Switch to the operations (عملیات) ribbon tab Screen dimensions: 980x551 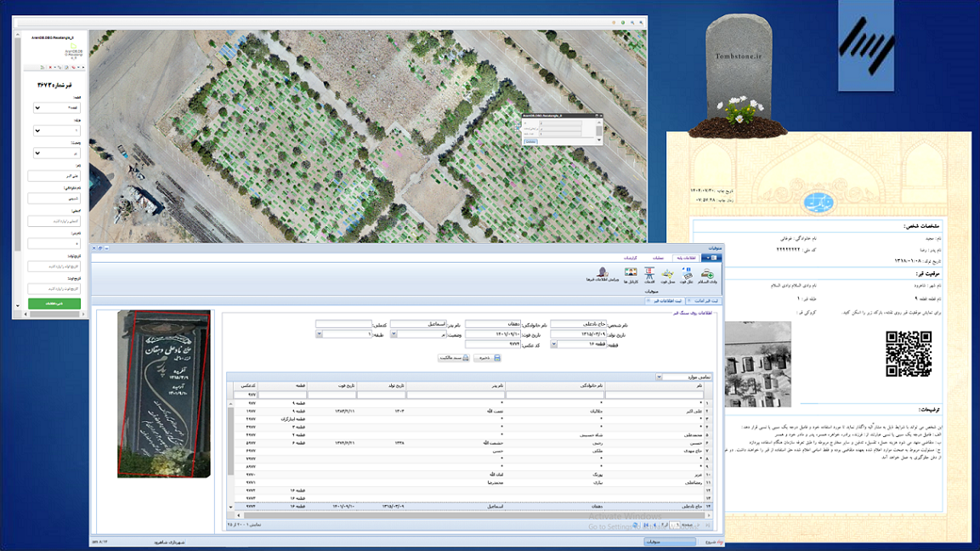658,258
